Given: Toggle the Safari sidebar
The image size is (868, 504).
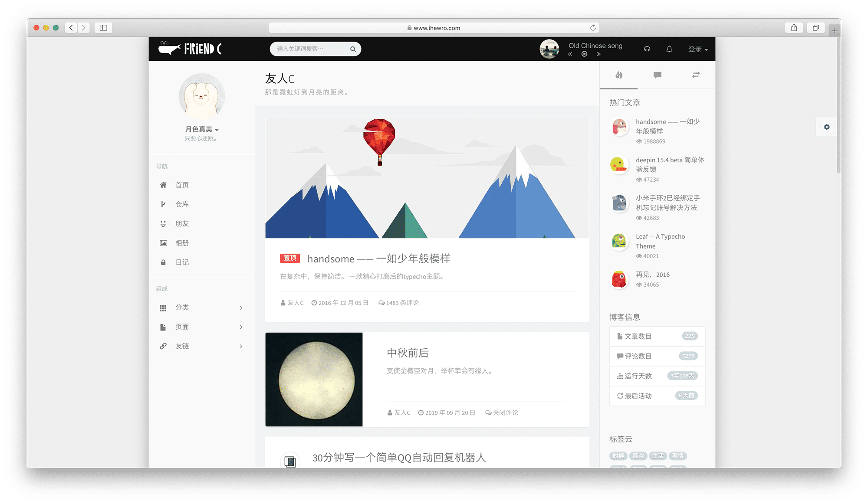Looking at the screenshot, I should coord(103,28).
